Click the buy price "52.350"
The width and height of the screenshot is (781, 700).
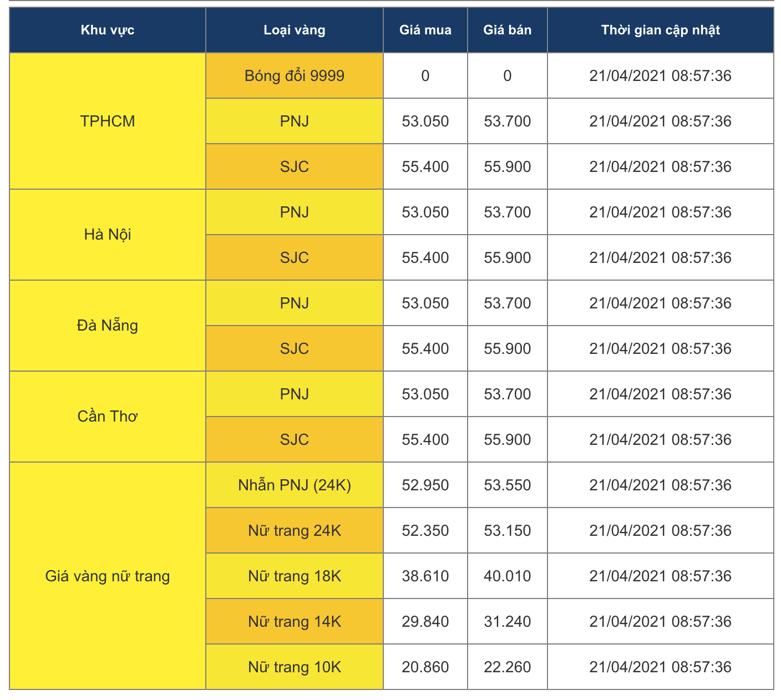point(425,530)
